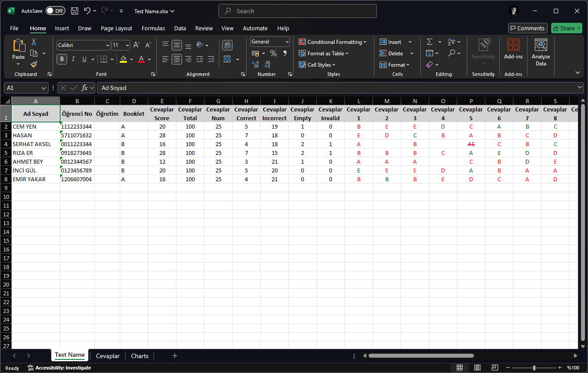Open the General number format dropdown
Screen dimensions: 588x373
(286, 41)
